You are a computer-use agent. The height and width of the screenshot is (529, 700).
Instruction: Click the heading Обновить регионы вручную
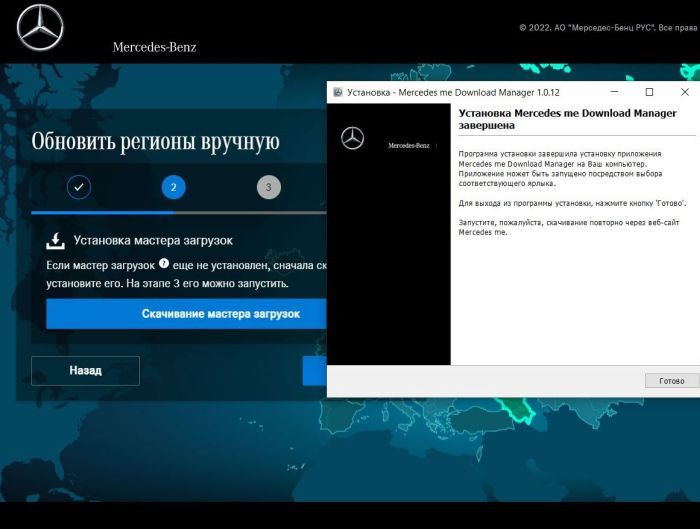(x=155, y=142)
